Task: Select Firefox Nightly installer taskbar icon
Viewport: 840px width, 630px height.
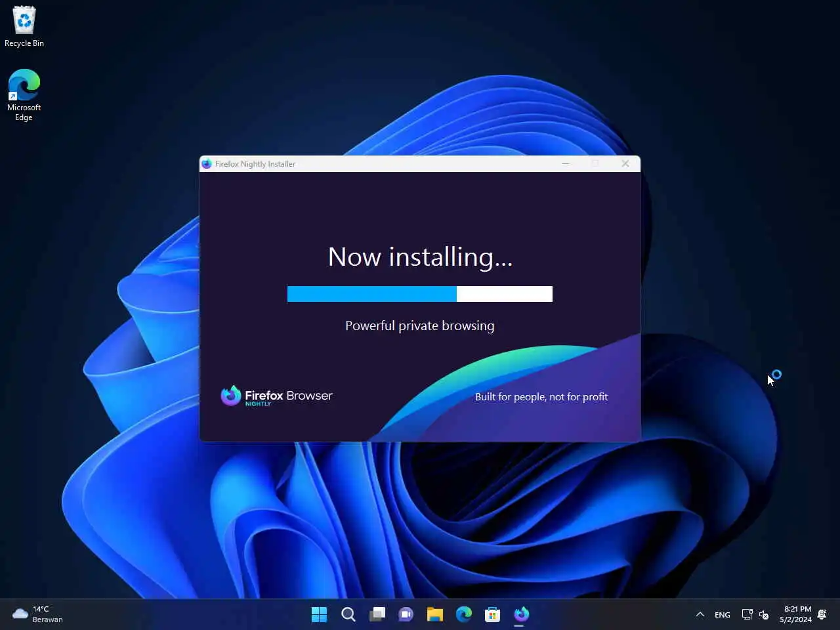Action: tap(522, 614)
